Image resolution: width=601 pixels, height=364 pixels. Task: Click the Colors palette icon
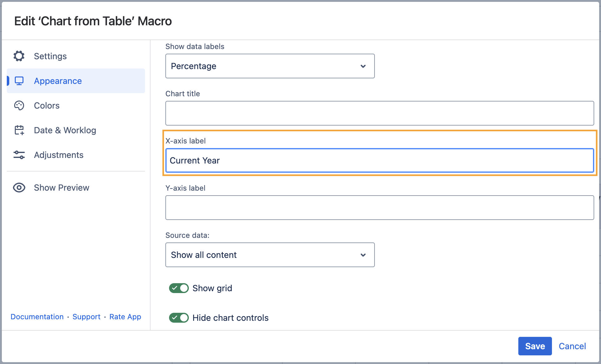[19, 105]
